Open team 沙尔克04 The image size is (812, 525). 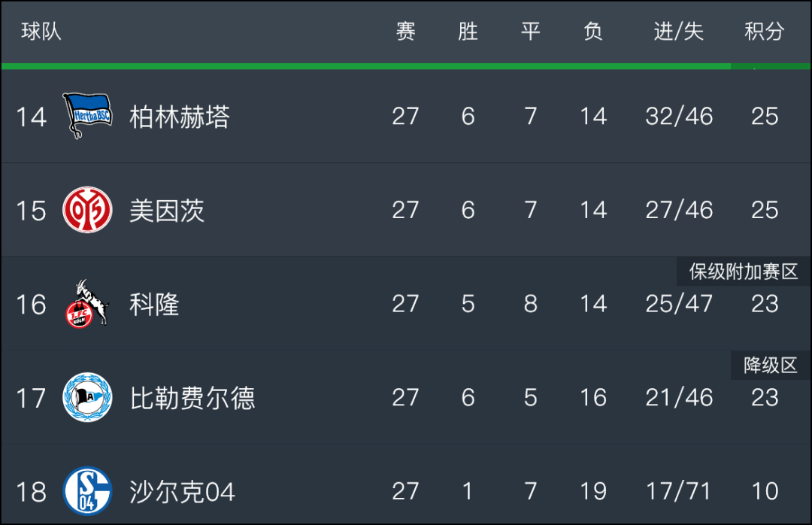(x=182, y=492)
